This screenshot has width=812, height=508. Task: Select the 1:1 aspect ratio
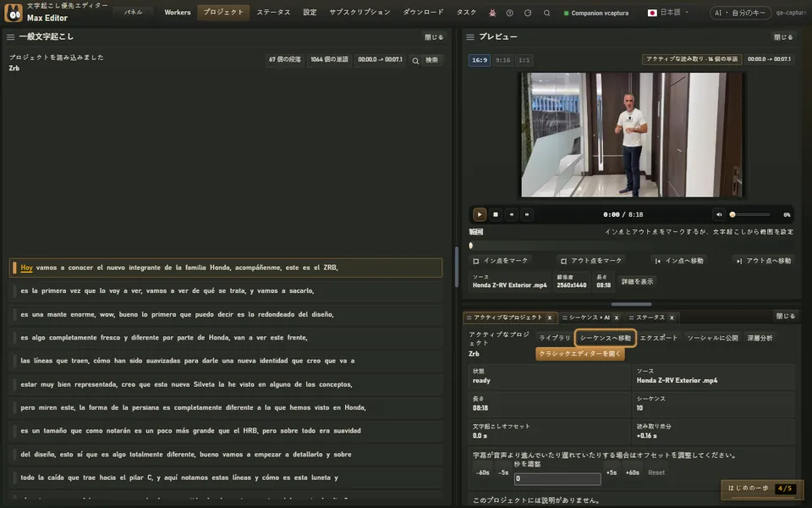click(524, 60)
